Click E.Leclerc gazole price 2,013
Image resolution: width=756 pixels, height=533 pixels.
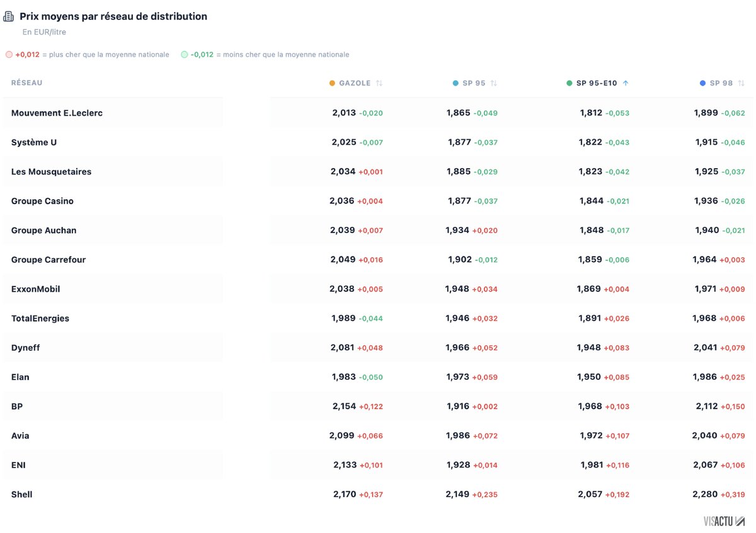344,113
